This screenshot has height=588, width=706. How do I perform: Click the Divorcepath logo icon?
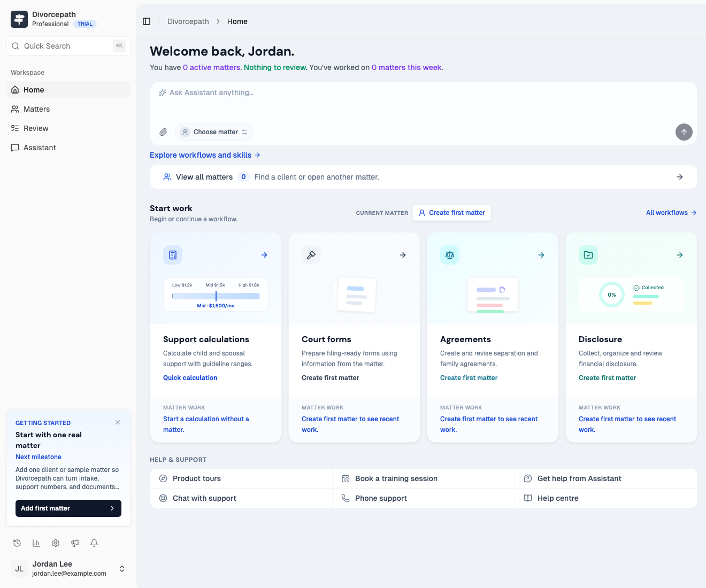click(x=19, y=19)
